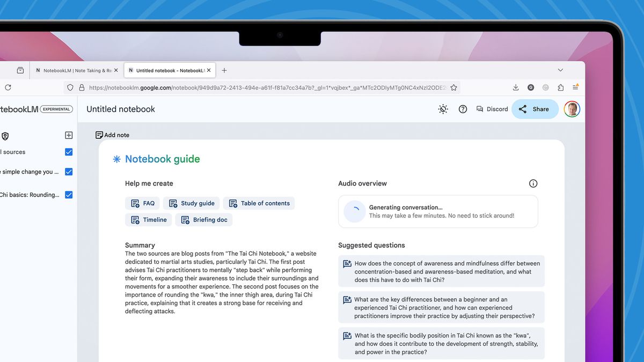Uncheck the 'simple change you' source
644x362 pixels.
[x=69, y=172]
